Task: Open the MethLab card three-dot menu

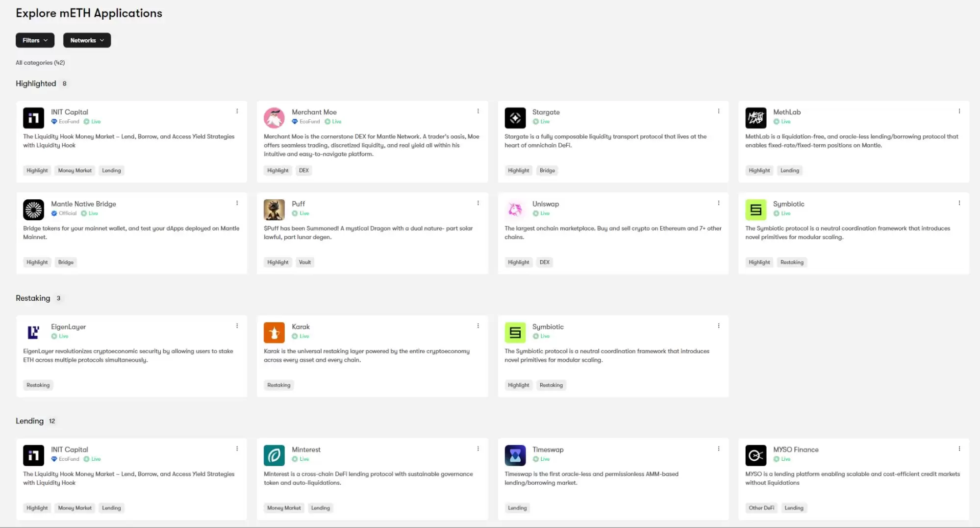Action: tap(959, 111)
